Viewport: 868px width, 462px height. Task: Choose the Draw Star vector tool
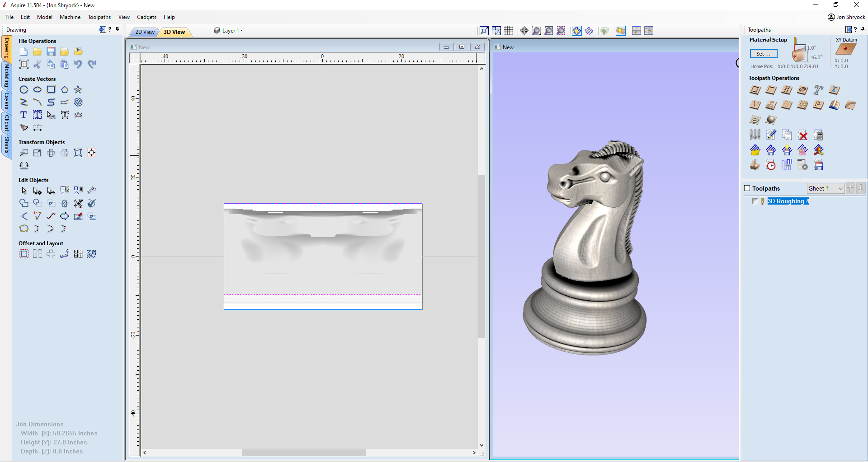(78, 90)
